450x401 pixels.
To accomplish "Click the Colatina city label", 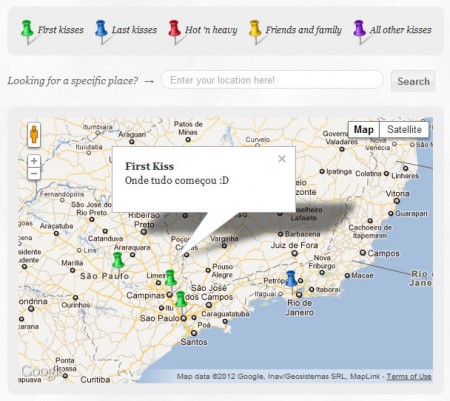I will [368, 174].
